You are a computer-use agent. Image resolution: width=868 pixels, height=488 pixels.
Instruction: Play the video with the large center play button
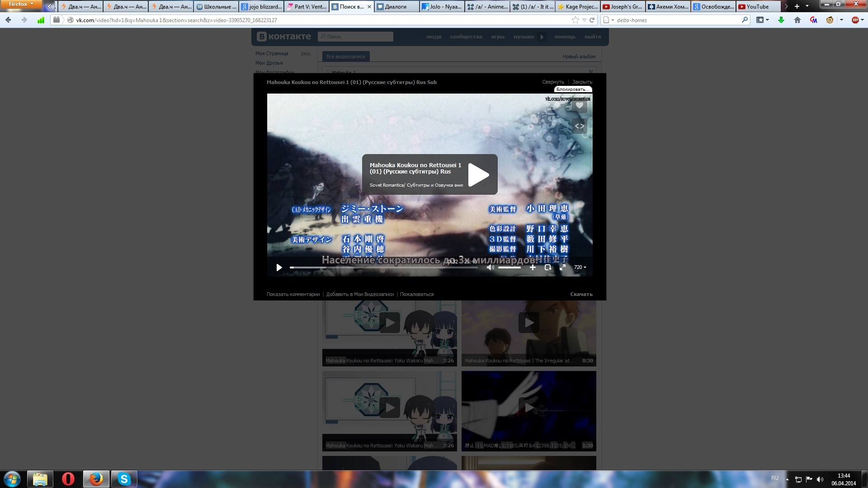coord(479,174)
